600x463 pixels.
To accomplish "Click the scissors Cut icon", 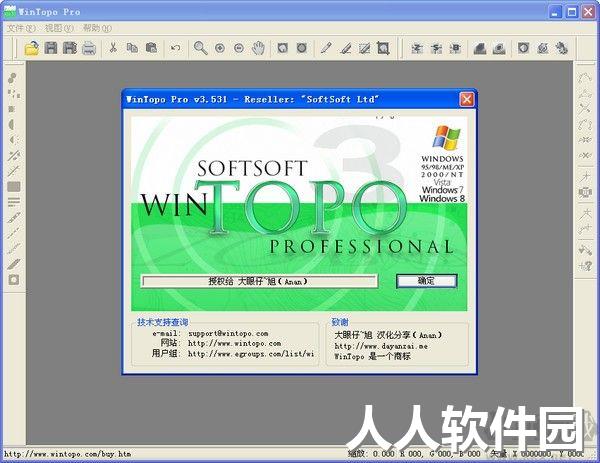I will click(113, 48).
